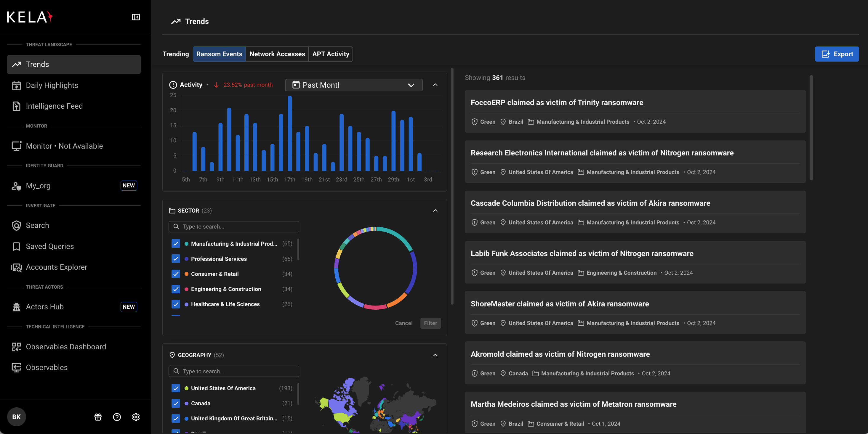Open help question mark icon
868x434 pixels.
tap(117, 417)
